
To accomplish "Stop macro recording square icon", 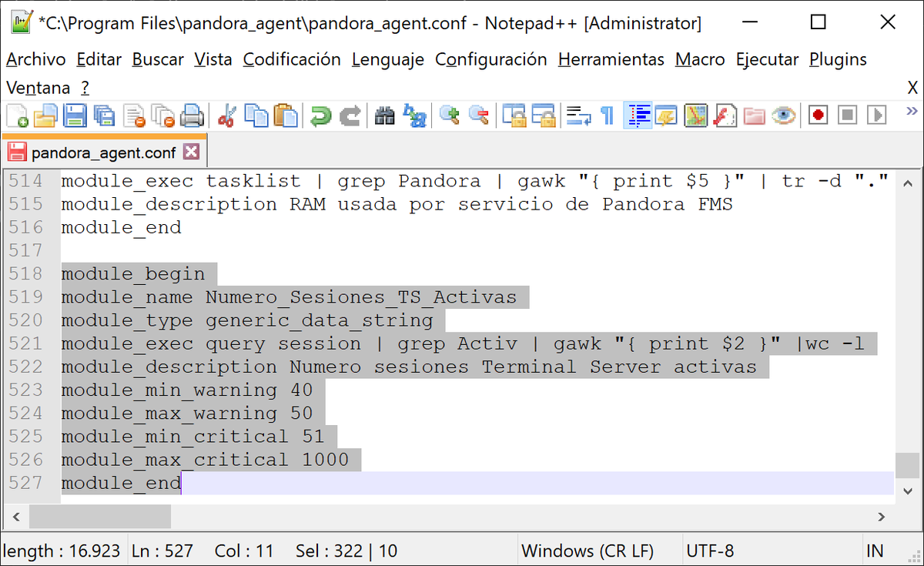I will coord(848,116).
